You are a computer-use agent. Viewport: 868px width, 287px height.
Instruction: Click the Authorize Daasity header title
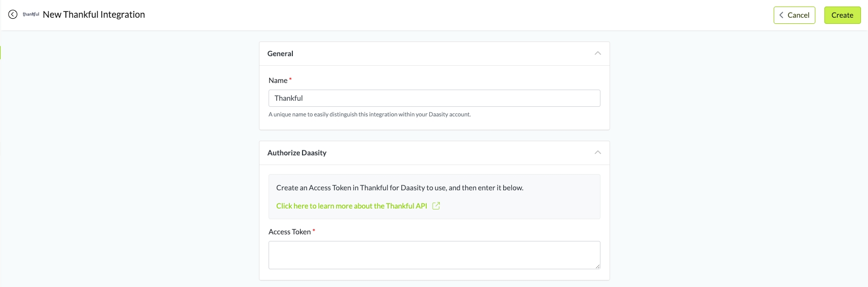pyautogui.click(x=296, y=153)
